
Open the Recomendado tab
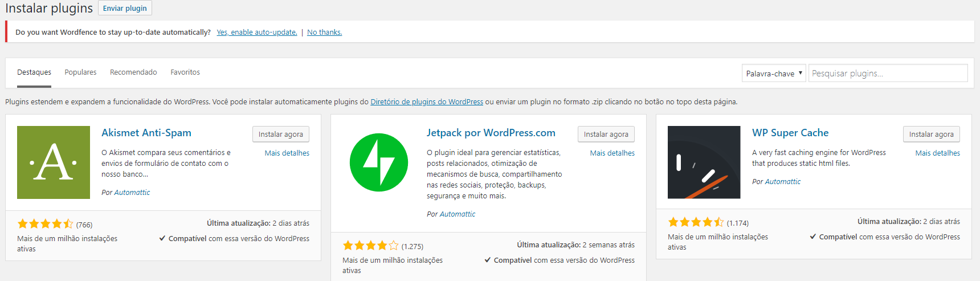(133, 72)
